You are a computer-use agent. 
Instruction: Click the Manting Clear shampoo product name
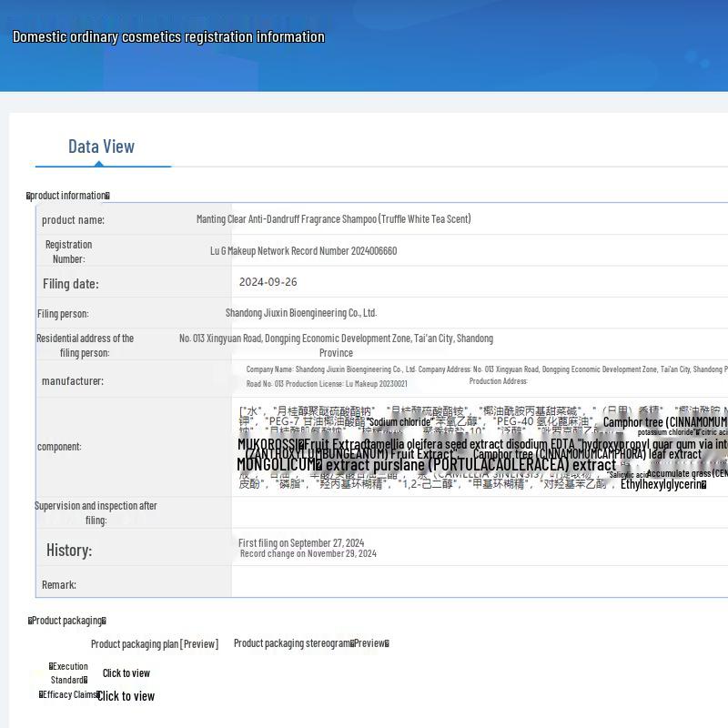point(333,219)
